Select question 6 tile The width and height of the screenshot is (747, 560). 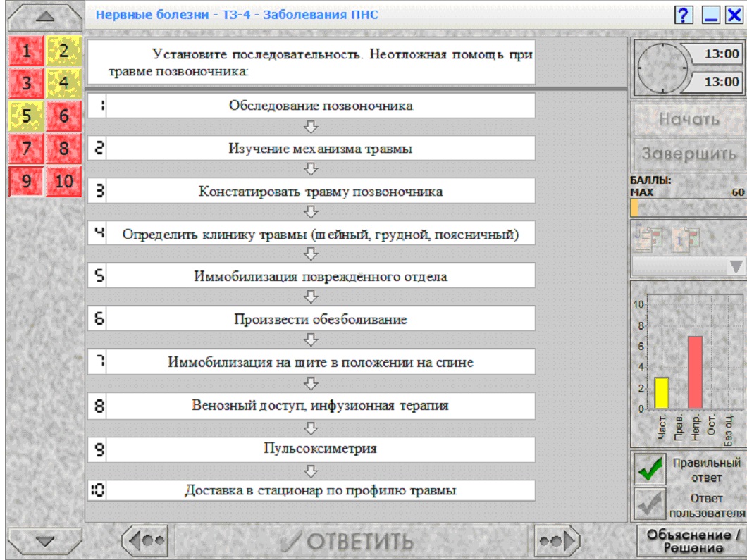(x=64, y=116)
